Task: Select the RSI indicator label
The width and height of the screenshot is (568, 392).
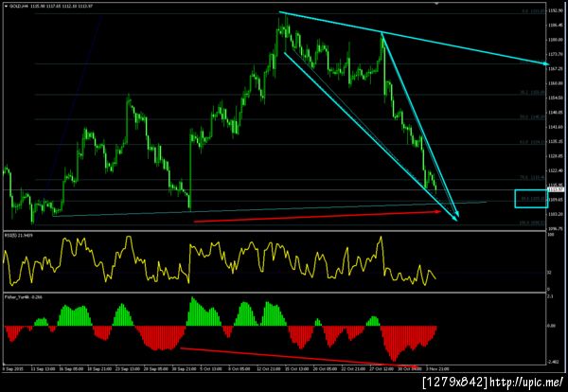Action: click(18, 236)
